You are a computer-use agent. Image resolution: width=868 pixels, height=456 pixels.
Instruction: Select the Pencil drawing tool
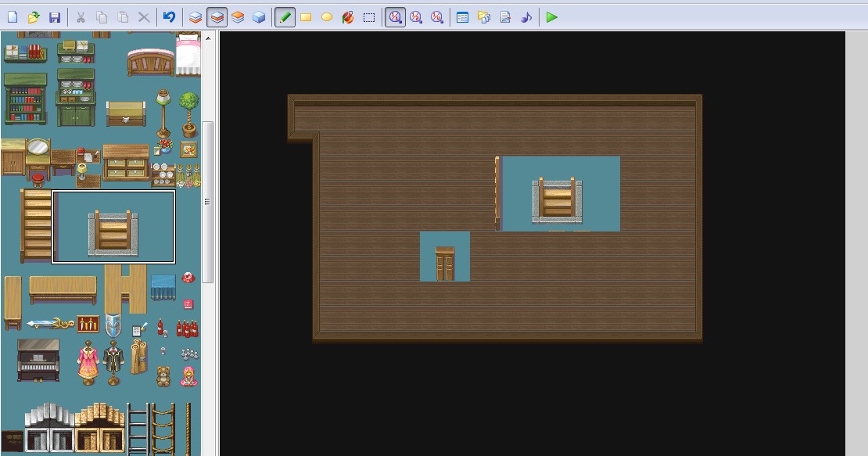pos(285,17)
